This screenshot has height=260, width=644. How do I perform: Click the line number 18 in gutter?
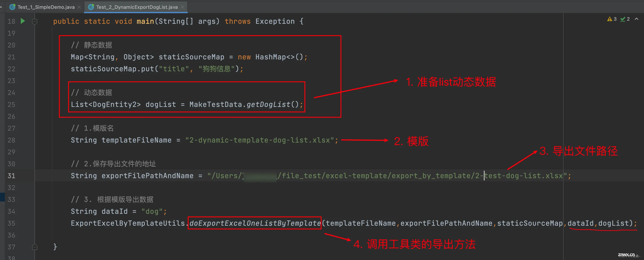tap(11, 21)
